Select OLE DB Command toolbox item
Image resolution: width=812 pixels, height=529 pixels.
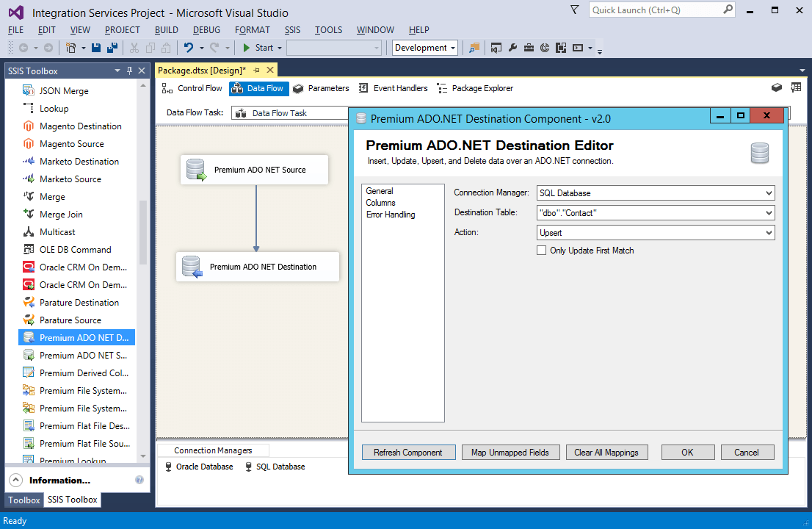(75, 249)
